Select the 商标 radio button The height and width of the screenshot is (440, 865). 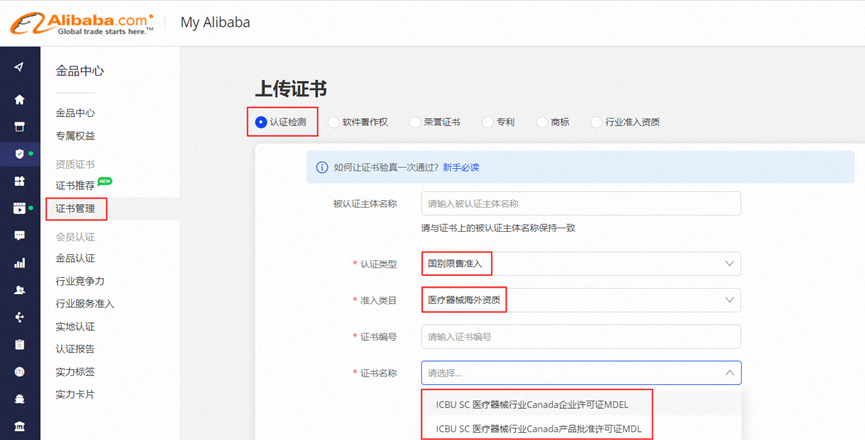(x=542, y=122)
